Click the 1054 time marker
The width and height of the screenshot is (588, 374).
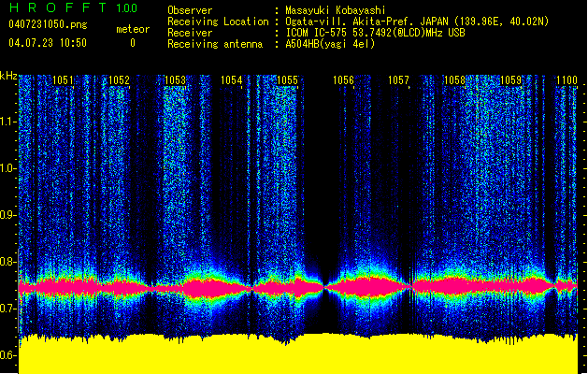[x=232, y=80]
